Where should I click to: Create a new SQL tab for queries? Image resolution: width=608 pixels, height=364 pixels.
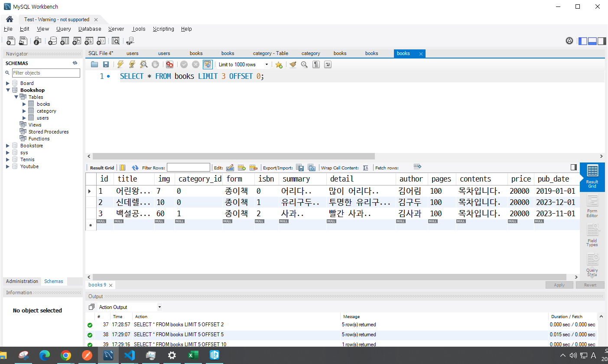11,41
